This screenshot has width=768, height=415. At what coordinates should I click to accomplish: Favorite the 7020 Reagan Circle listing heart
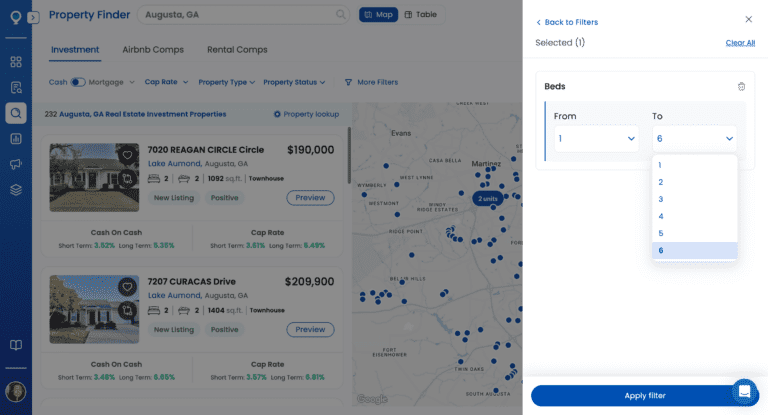coord(127,155)
